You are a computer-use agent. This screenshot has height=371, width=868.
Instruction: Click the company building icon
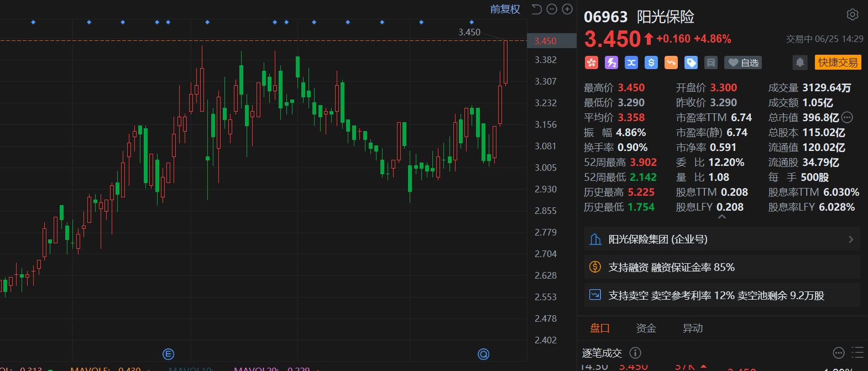(x=595, y=239)
